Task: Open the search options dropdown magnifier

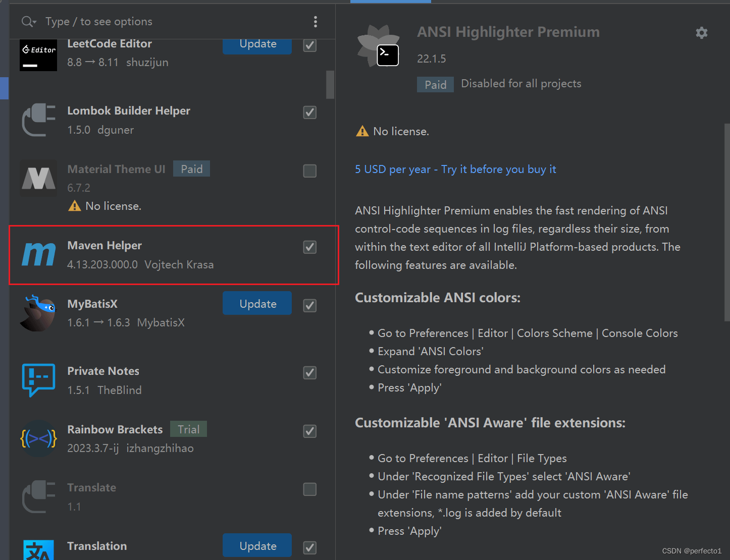Action: (28, 22)
